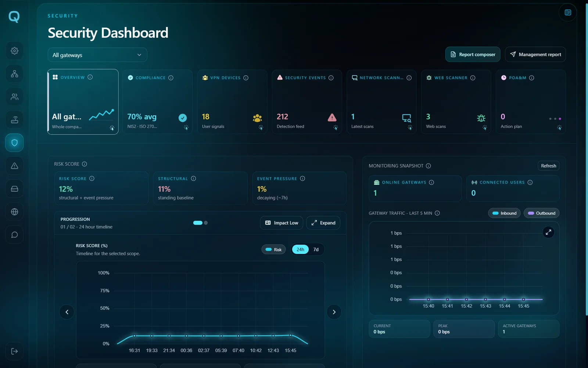Open the POA&M tab card
This screenshot has height=368, width=588.
point(531,102)
